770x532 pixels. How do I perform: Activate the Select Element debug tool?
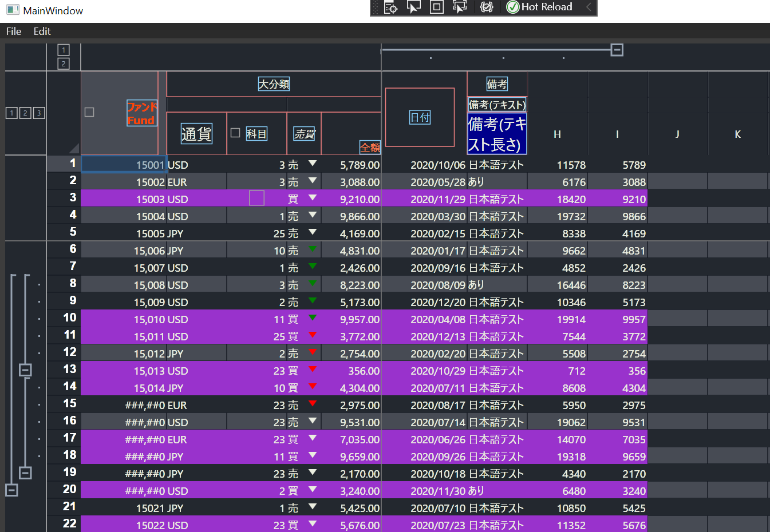tap(413, 7)
